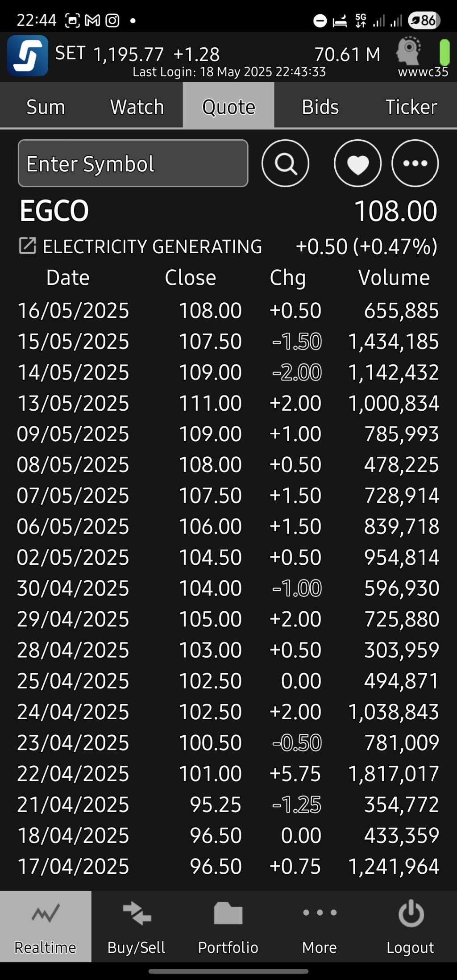The height and width of the screenshot is (980, 457).
Task: Tap the SET index value 1,195.77
Action: click(129, 54)
